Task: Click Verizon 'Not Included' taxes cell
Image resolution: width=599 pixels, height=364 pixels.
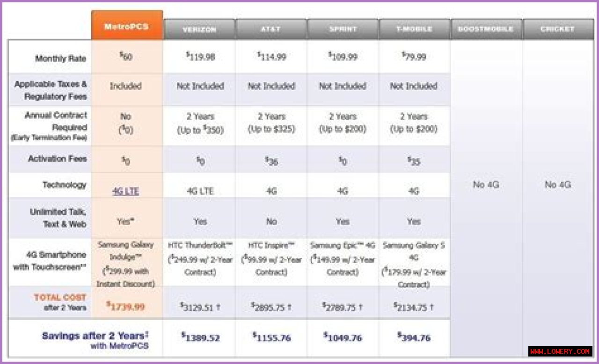Action: click(200, 86)
